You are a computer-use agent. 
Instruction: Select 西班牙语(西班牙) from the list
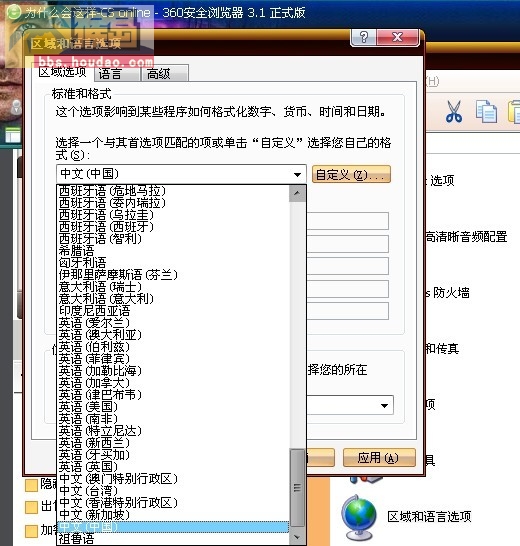pyautogui.click(x=173, y=227)
